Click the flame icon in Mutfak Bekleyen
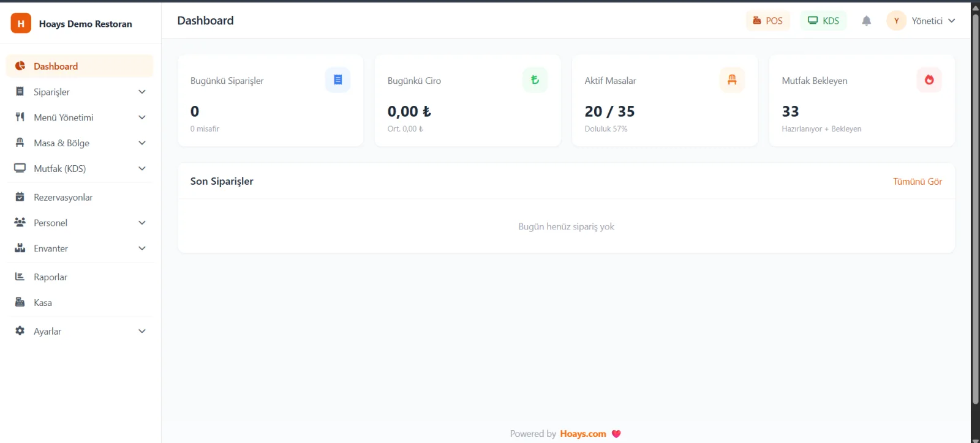980x443 pixels. [929, 80]
